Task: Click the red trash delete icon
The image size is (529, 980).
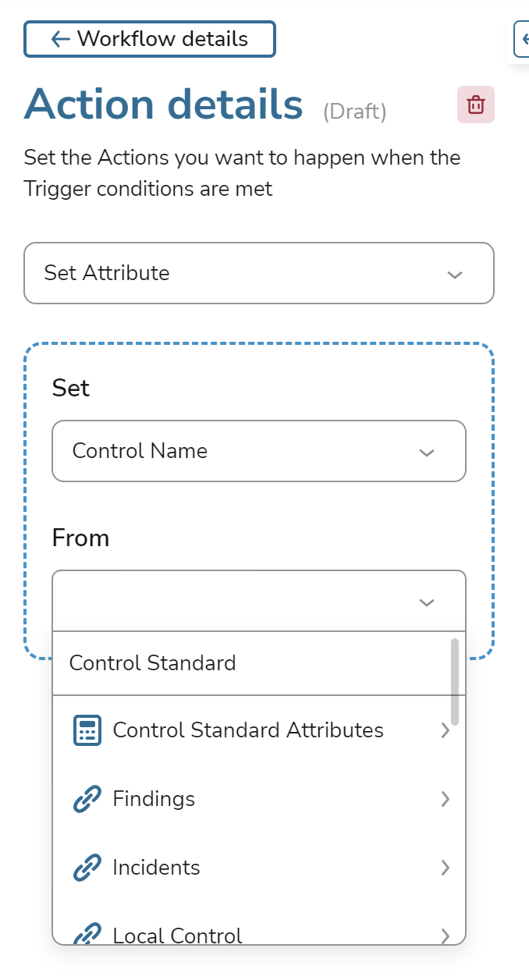Action: coord(476,105)
